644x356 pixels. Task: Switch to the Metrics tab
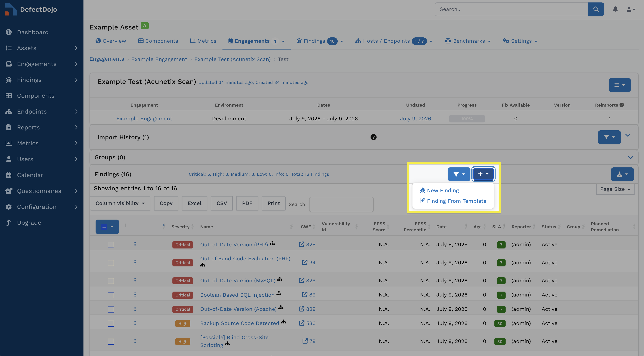coord(203,41)
